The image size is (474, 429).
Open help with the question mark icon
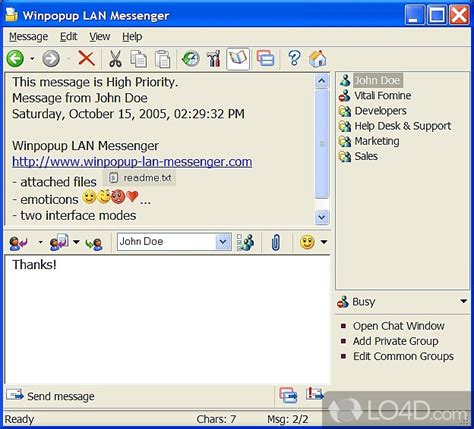pyautogui.click(x=294, y=58)
